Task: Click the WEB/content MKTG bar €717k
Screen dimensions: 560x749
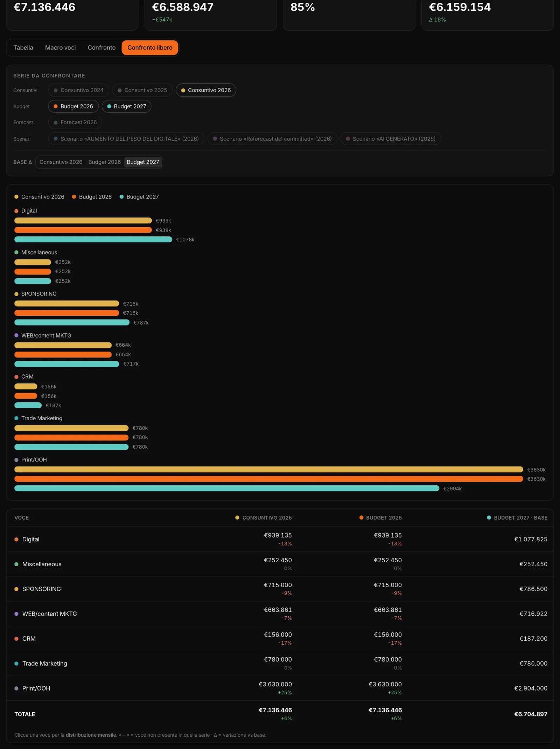Action: pyautogui.click(x=66, y=364)
